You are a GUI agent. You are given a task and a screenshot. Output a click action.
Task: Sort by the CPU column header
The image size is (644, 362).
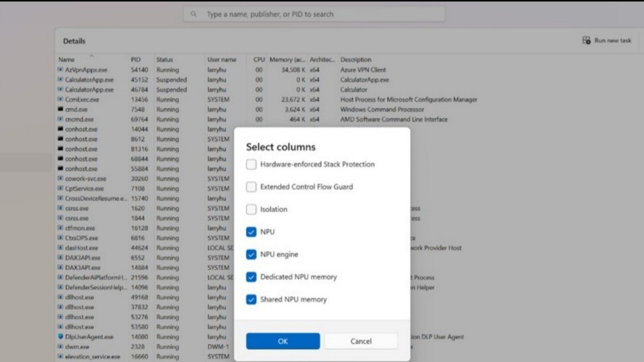coord(259,60)
